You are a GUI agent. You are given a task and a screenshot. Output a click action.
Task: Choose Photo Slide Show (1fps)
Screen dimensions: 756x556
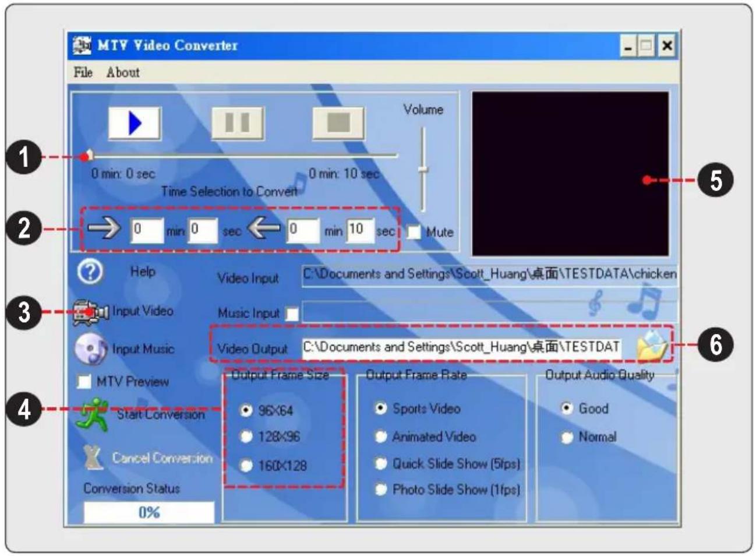click(380, 490)
